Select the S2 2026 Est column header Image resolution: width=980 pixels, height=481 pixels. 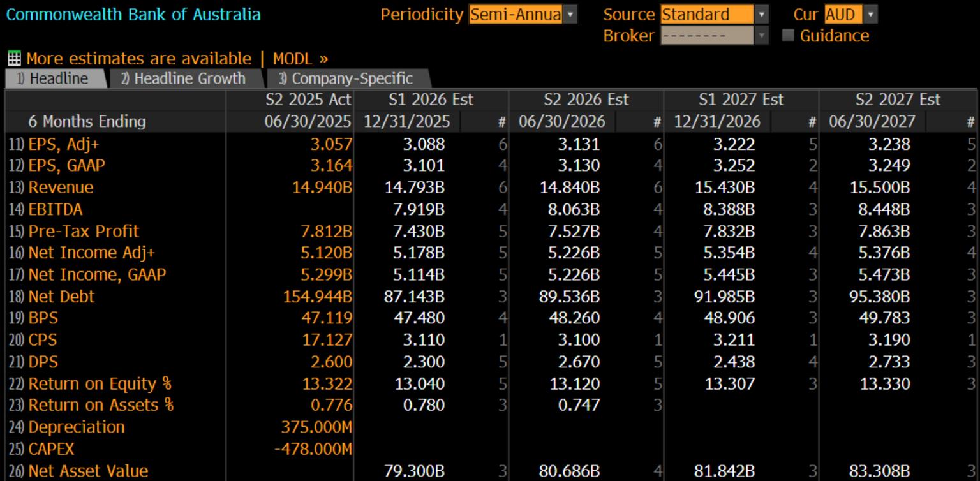(x=586, y=100)
